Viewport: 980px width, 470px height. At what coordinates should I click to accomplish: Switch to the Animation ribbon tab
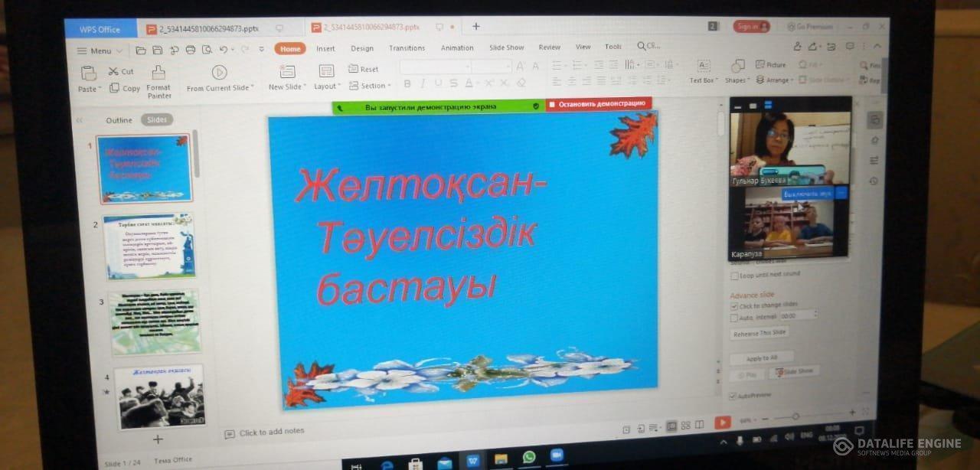tap(456, 47)
